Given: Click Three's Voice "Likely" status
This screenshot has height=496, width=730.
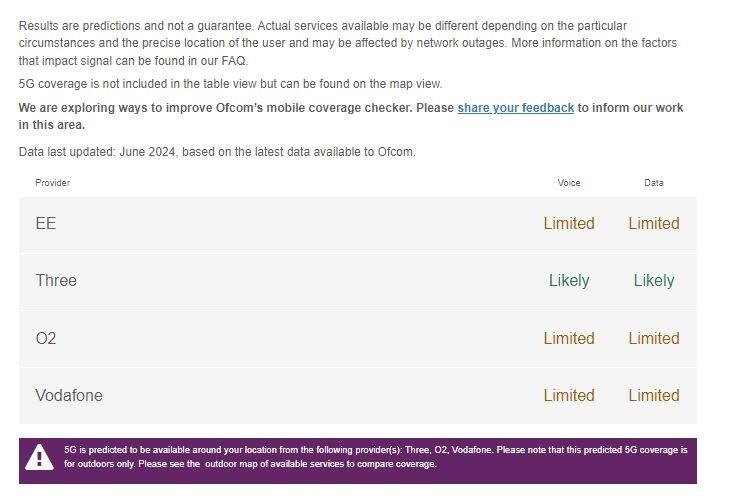Looking at the screenshot, I should pos(569,281).
